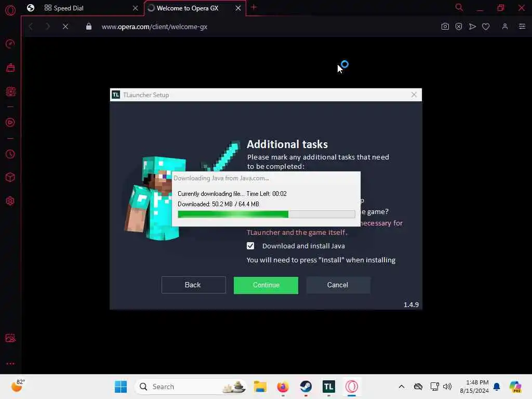532x399 pixels.
Task: Add page to bookmarks heart icon
Action: (486, 26)
